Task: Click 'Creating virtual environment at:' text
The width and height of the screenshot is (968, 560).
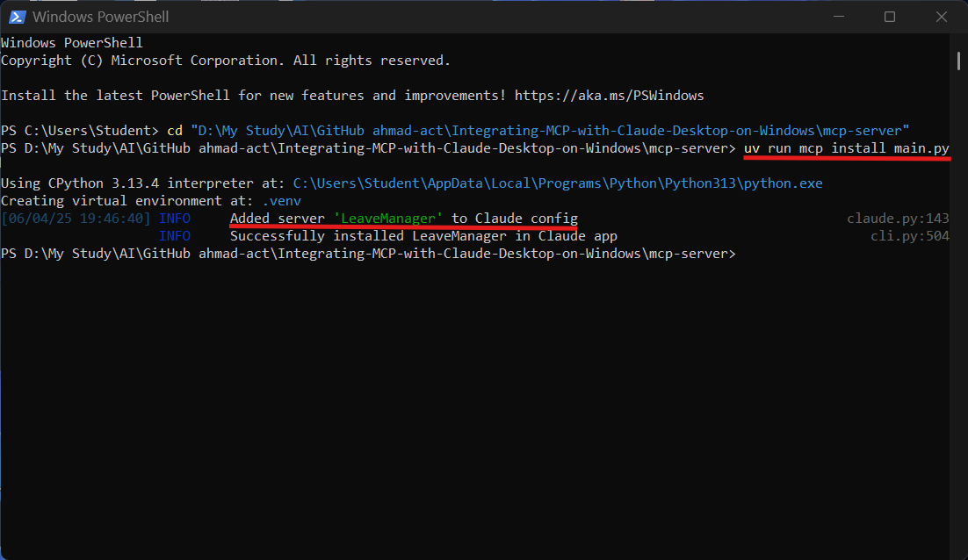Action: (x=127, y=201)
